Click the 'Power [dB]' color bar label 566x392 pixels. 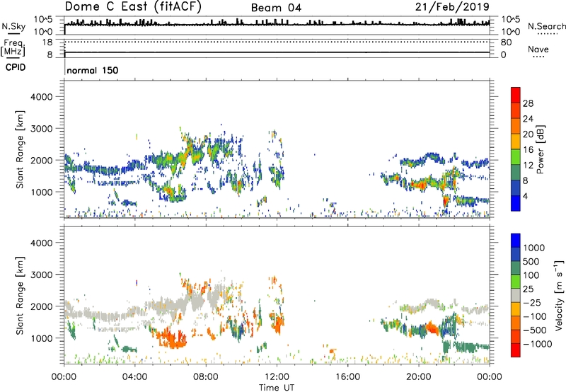(540, 149)
